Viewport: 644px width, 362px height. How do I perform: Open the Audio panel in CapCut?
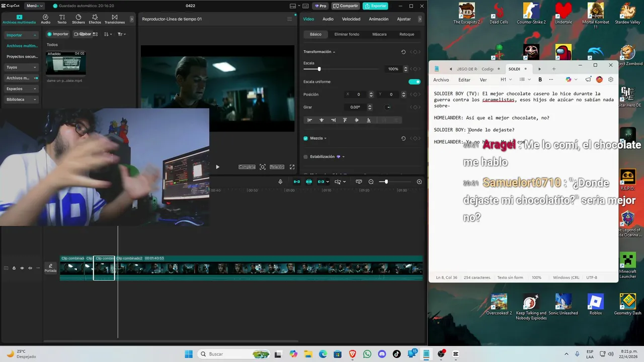(45, 19)
